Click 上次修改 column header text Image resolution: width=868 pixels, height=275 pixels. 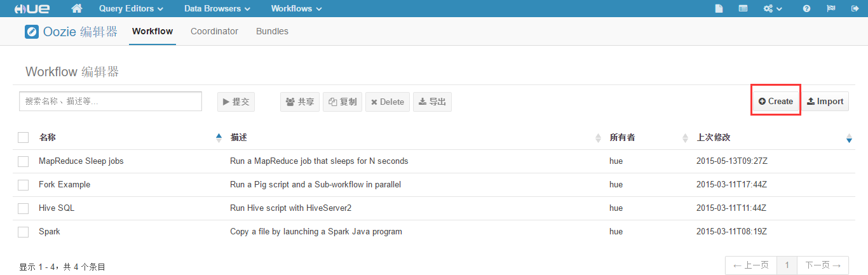(x=714, y=138)
